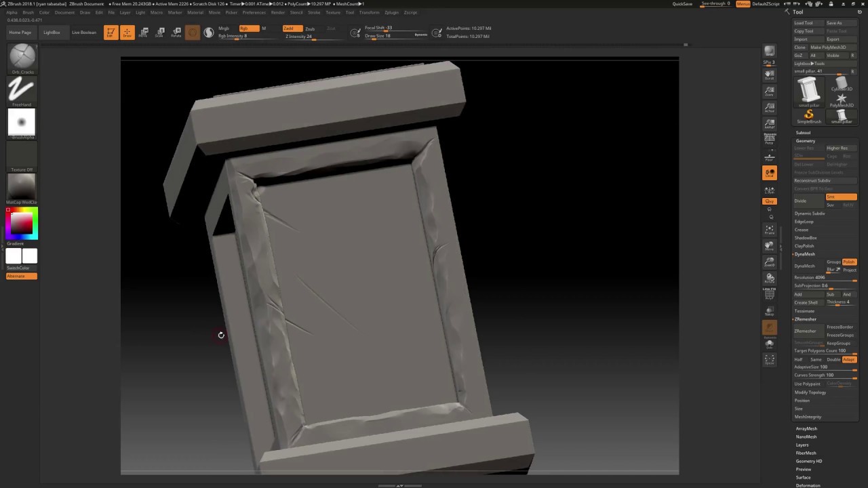Open the BrushAlpha selector

pyautogui.click(x=22, y=123)
